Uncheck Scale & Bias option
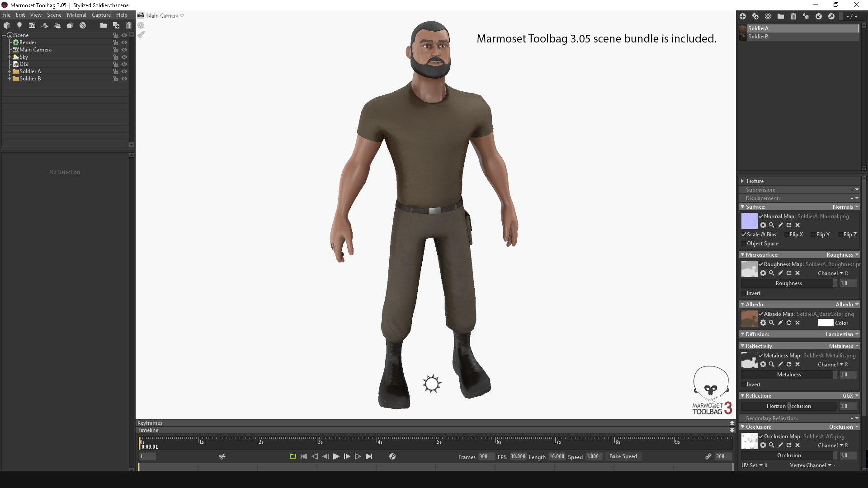This screenshot has height=488, width=868. (x=744, y=235)
